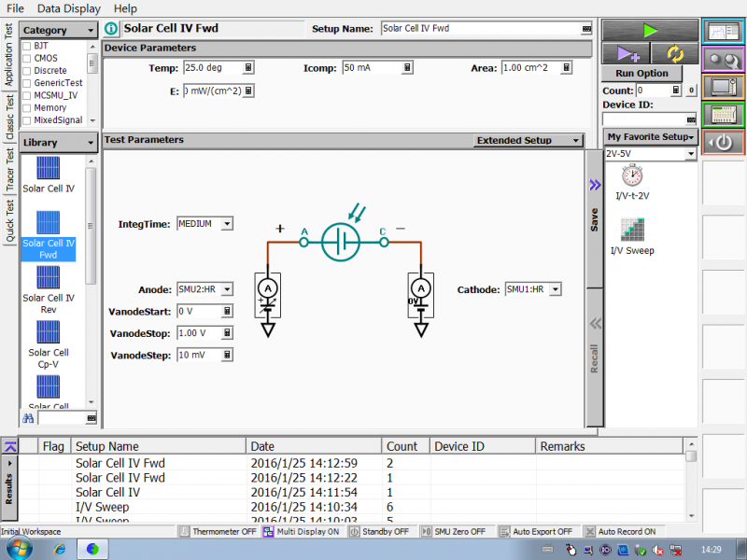Click the reset count 0 button

pyautogui.click(x=691, y=90)
